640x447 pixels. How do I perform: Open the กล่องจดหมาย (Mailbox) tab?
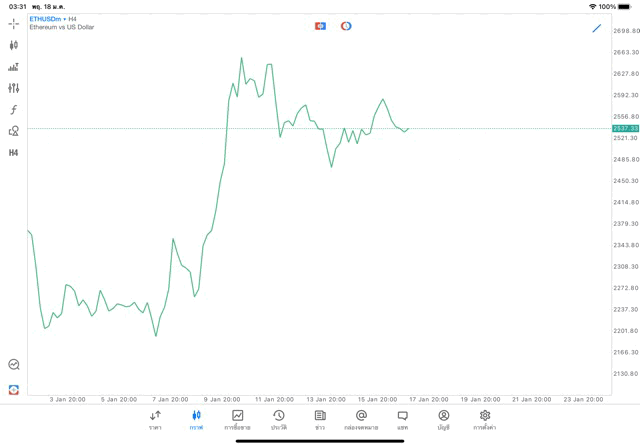361,419
